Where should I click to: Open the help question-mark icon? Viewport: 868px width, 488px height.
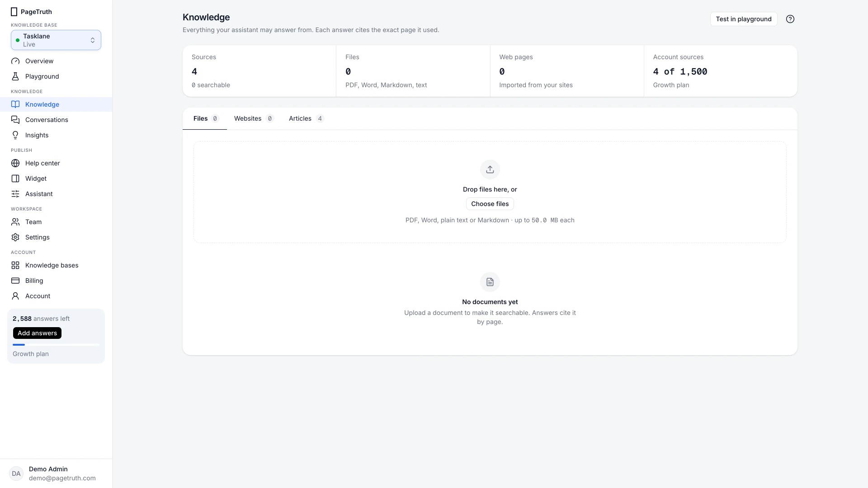coord(790,19)
